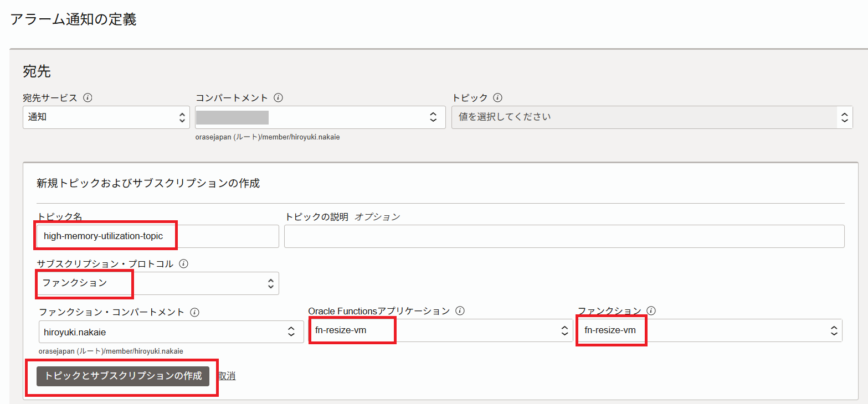Open ファンクション・コンパートメント dropdown hiroyuki.nakaie

pos(171,332)
